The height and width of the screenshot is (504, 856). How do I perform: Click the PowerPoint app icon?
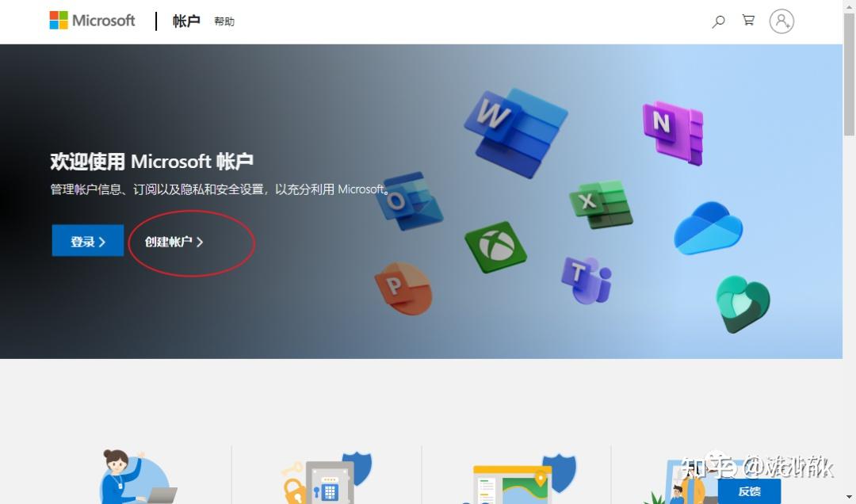point(403,288)
